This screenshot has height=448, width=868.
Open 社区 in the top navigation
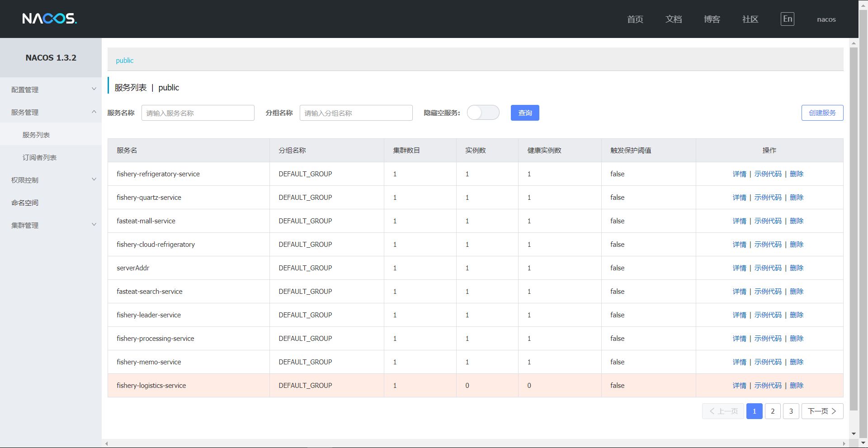(x=750, y=19)
